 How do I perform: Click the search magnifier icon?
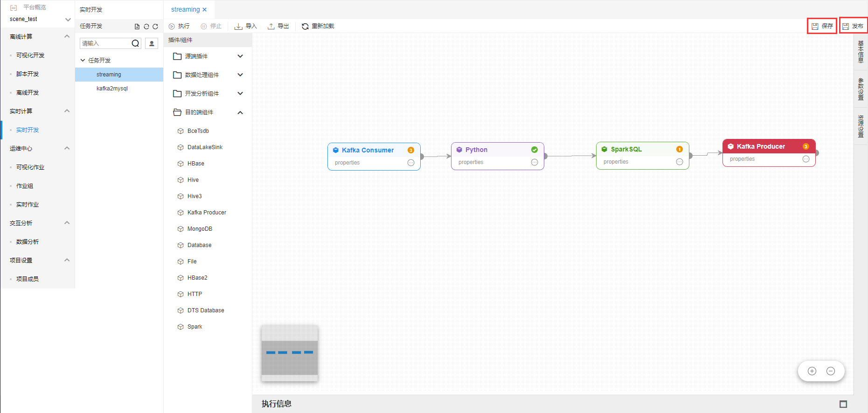click(135, 43)
